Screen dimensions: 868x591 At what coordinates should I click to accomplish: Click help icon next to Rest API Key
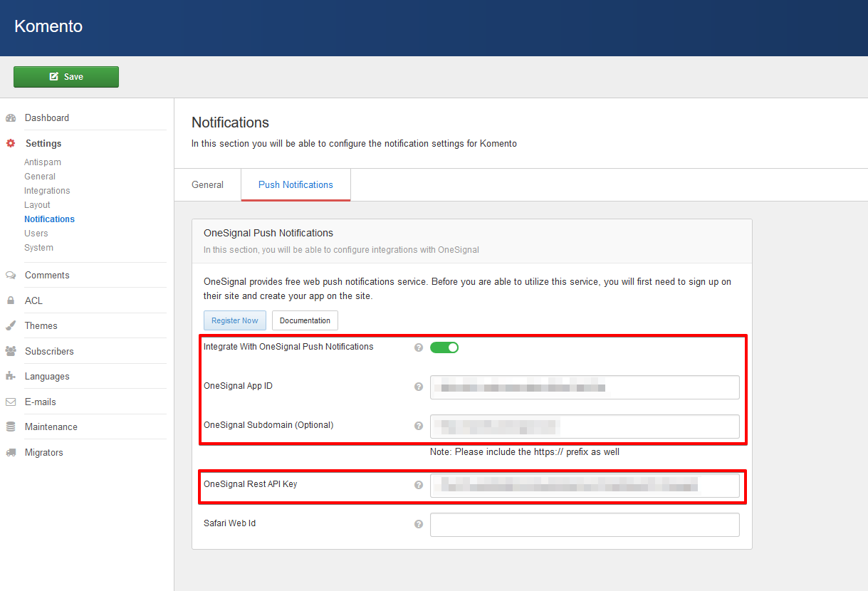point(419,486)
